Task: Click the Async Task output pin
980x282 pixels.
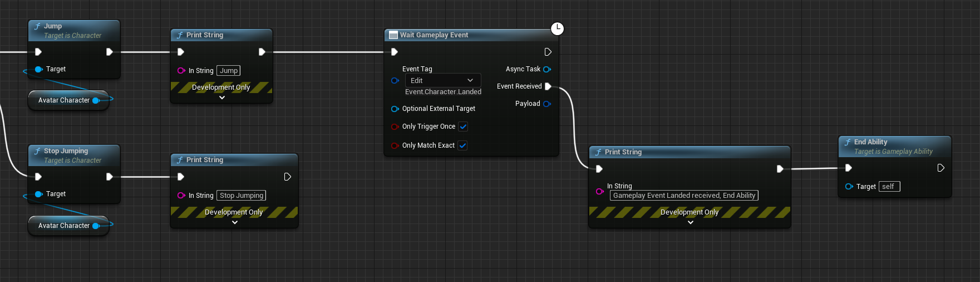Action: [x=546, y=69]
